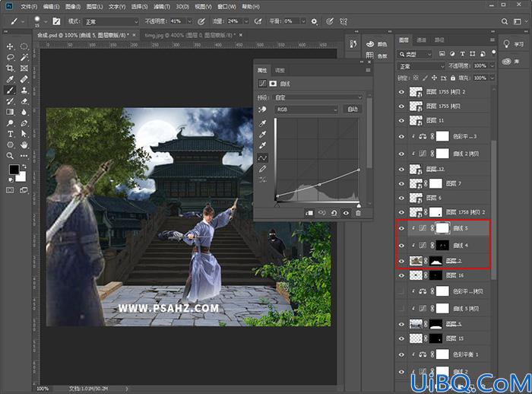
Task: Hide the 图层 11 layer
Action: point(401,121)
